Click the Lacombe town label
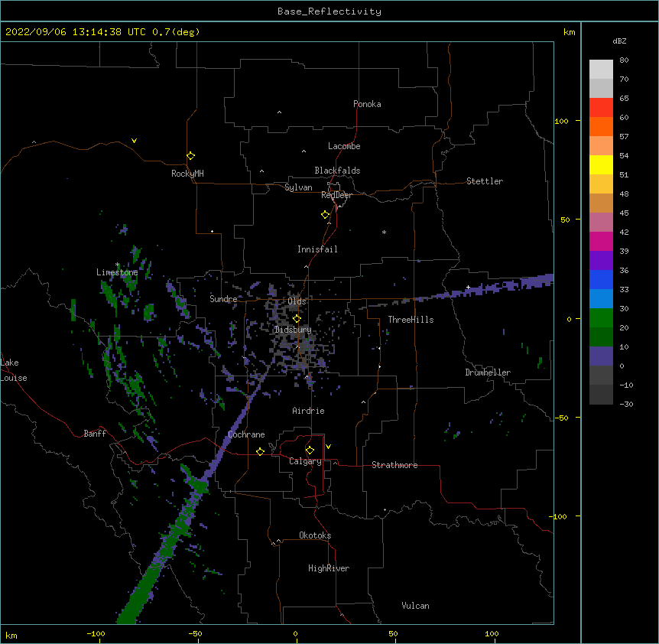 (344, 146)
